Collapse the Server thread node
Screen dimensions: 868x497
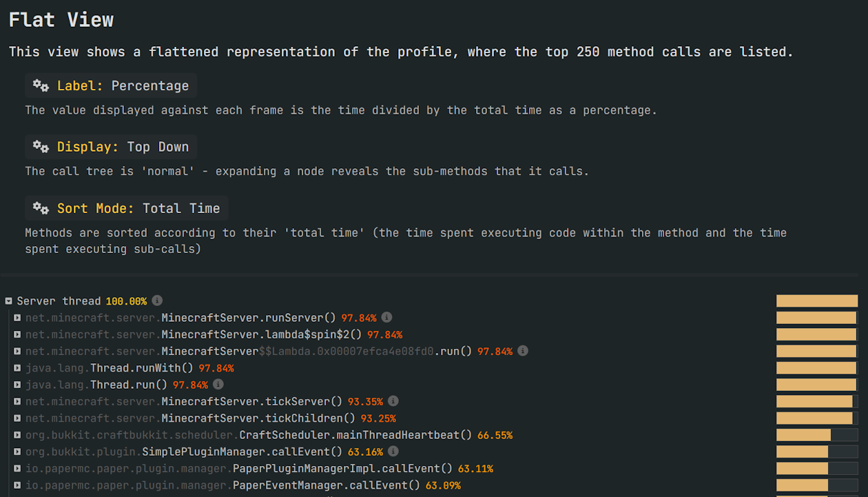point(9,301)
